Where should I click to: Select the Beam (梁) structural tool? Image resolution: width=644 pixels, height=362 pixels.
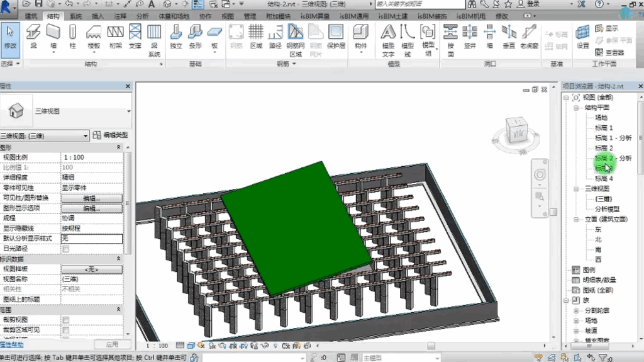coord(33,37)
